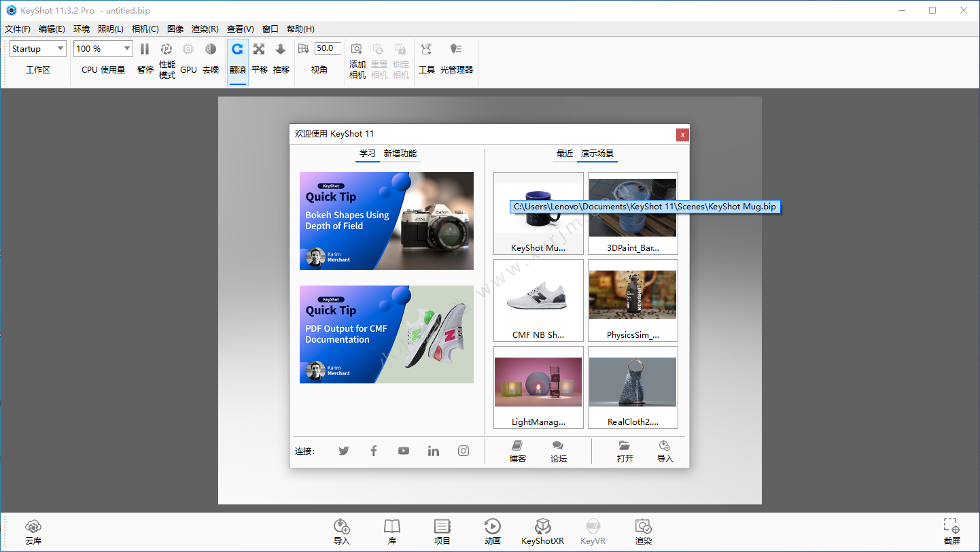Open the Bokeh Shapes Quick Tip banner
The image size is (980, 552).
pos(387,221)
